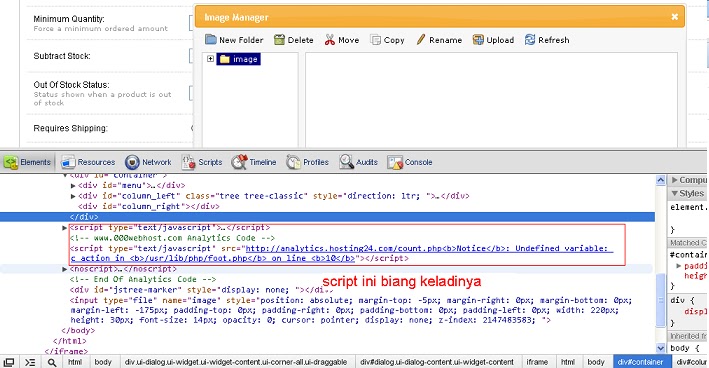Open the Elements panel tab
The width and height of the screenshot is (709, 368).
tap(28, 162)
